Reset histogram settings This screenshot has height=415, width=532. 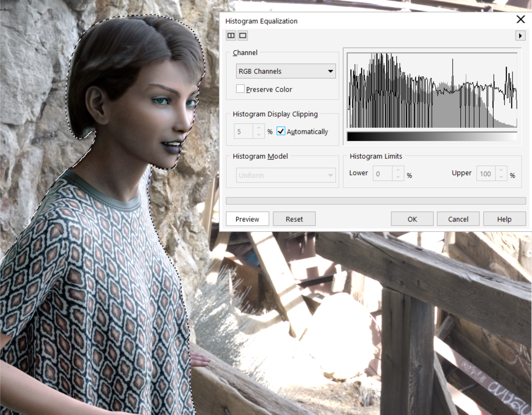pos(294,219)
